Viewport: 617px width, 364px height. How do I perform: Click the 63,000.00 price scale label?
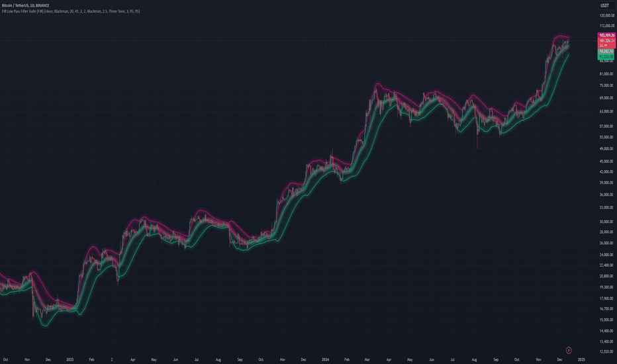(x=607, y=112)
